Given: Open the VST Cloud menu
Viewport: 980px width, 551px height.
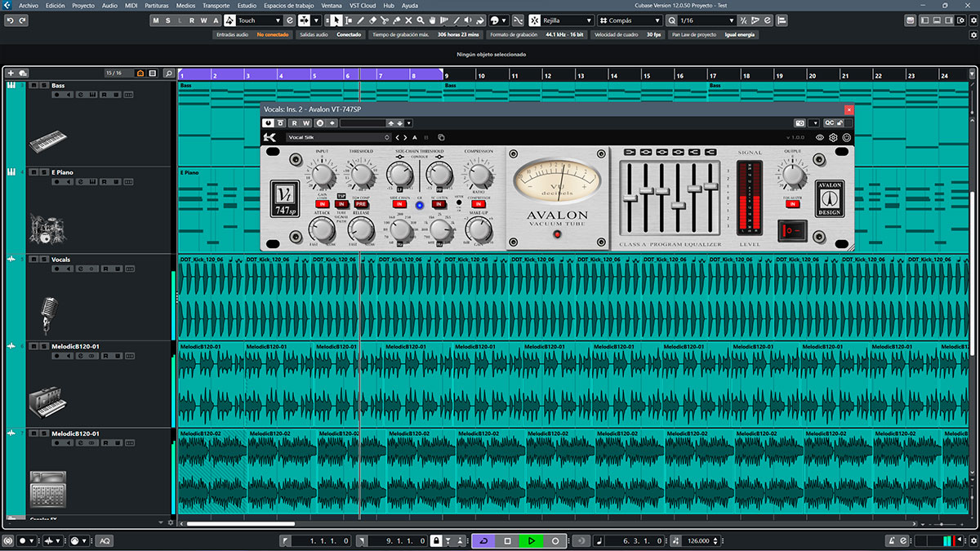Looking at the screenshot, I should tap(362, 5).
